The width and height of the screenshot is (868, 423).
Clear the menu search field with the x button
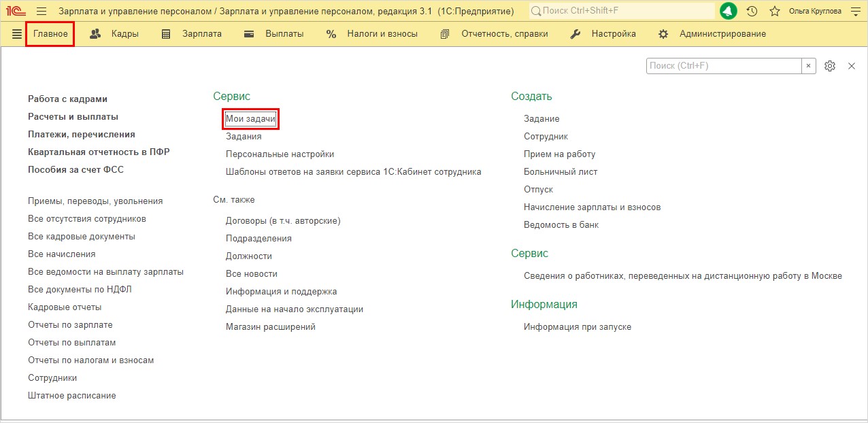[808, 66]
